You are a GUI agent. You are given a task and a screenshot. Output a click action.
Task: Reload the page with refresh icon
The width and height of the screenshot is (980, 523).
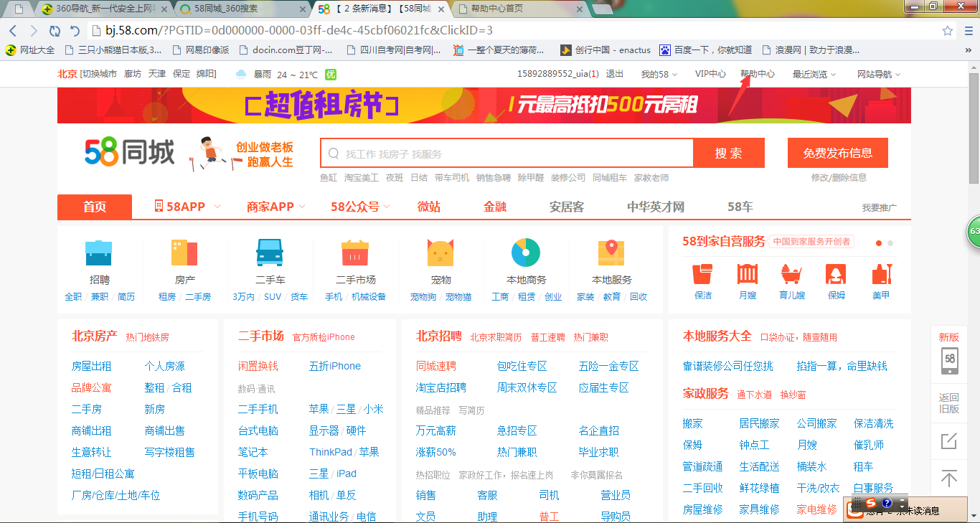(x=55, y=31)
